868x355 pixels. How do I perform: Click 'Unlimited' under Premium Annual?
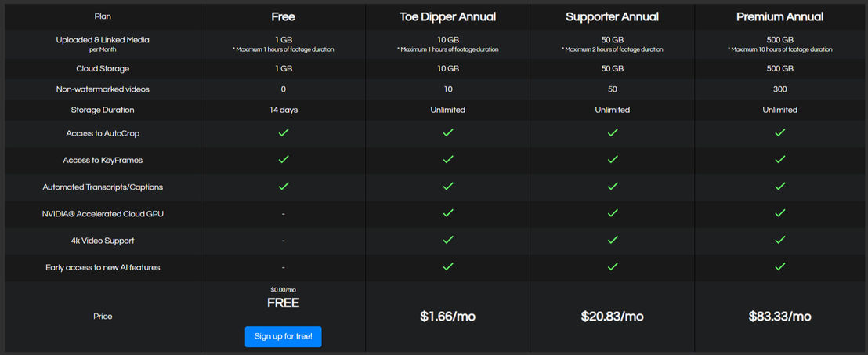click(x=779, y=110)
